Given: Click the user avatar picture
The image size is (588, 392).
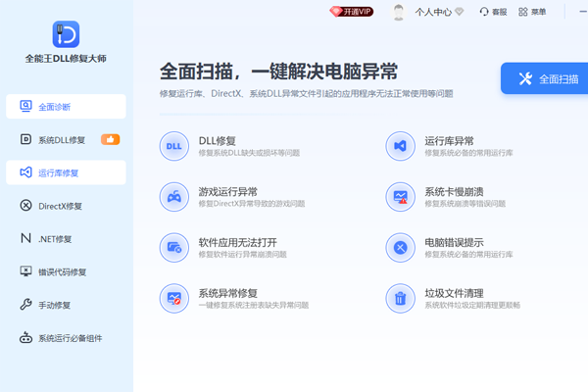Looking at the screenshot, I should [398, 12].
